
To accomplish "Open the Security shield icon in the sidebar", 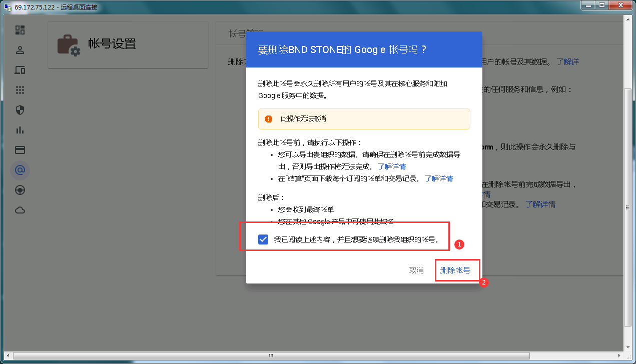I will pyautogui.click(x=20, y=110).
